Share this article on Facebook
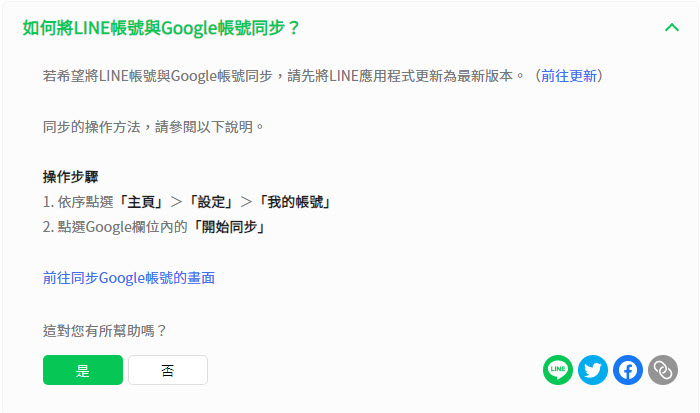The height and width of the screenshot is (413, 700). pos(628,370)
